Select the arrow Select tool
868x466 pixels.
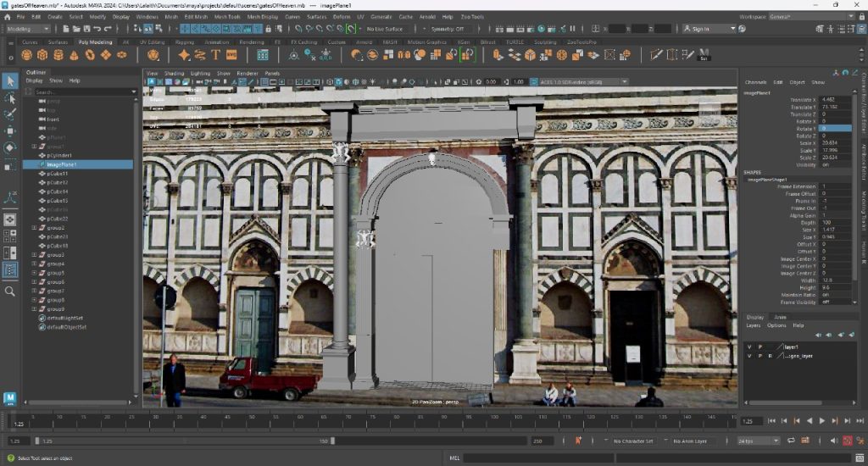pyautogui.click(x=10, y=81)
